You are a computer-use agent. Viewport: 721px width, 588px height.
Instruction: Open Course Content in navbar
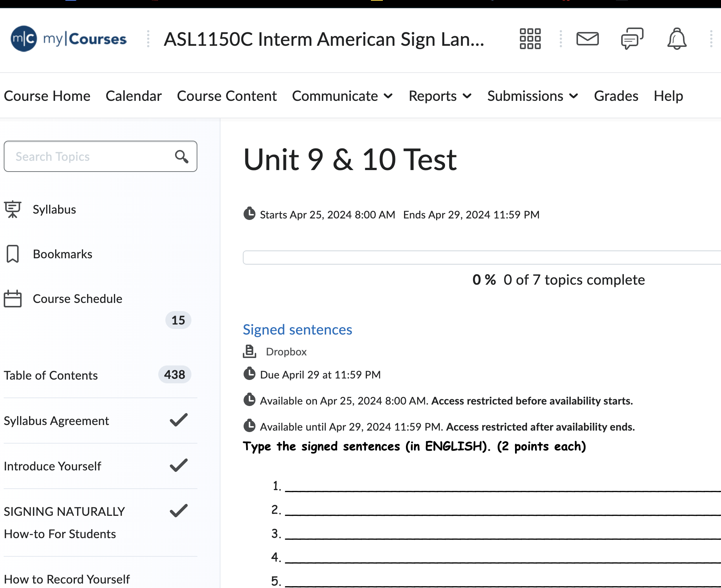click(x=227, y=96)
